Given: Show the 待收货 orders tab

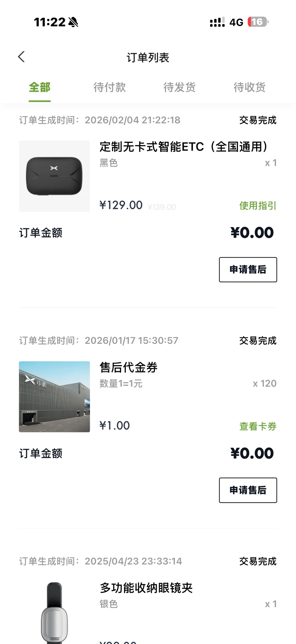Looking at the screenshot, I should [x=250, y=88].
